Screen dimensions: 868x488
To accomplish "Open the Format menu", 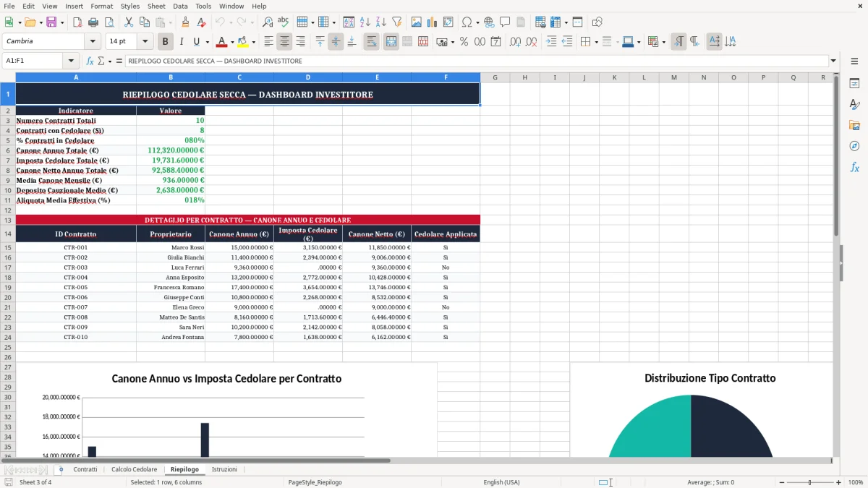I will pos(101,6).
